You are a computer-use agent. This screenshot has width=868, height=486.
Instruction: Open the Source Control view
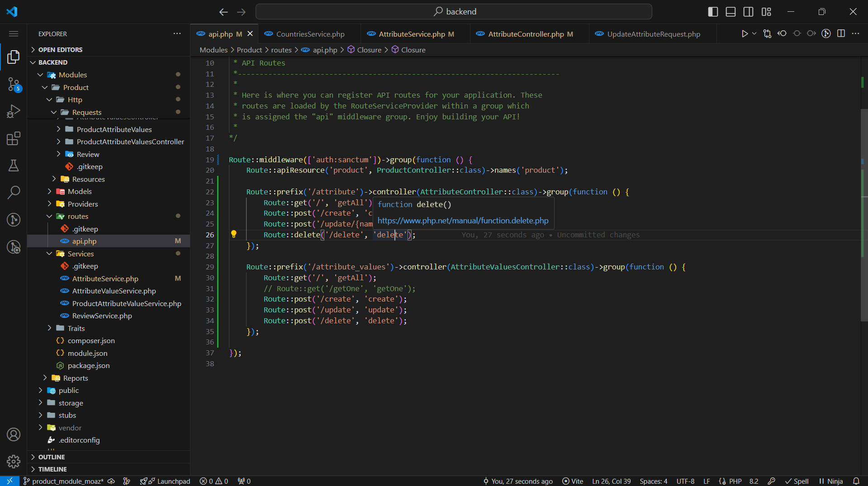tap(14, 84)
